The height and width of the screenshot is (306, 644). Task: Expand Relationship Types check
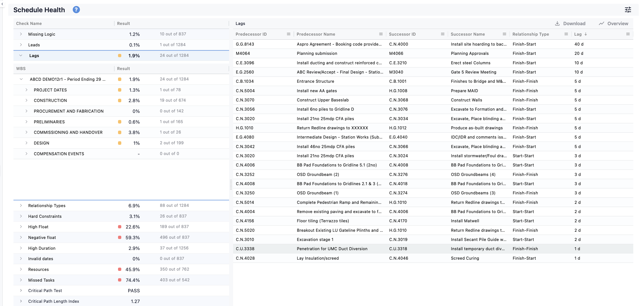pos(21,205)
